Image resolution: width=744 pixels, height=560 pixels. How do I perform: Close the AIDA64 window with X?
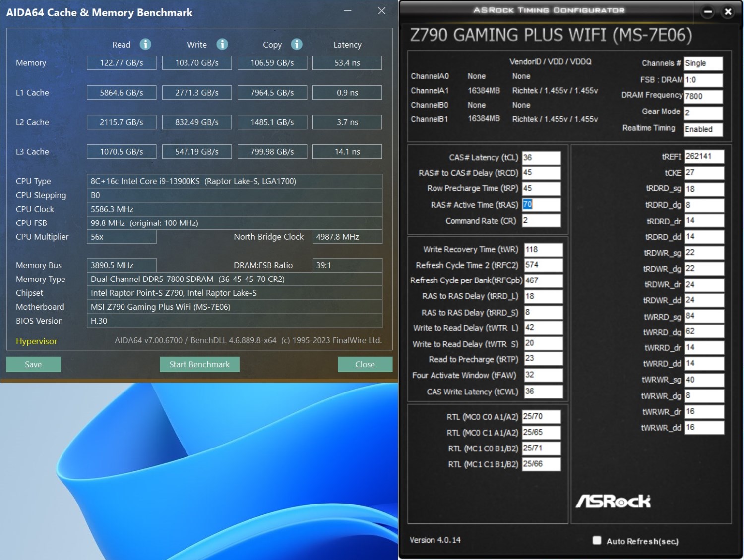(x=381, y=11)
